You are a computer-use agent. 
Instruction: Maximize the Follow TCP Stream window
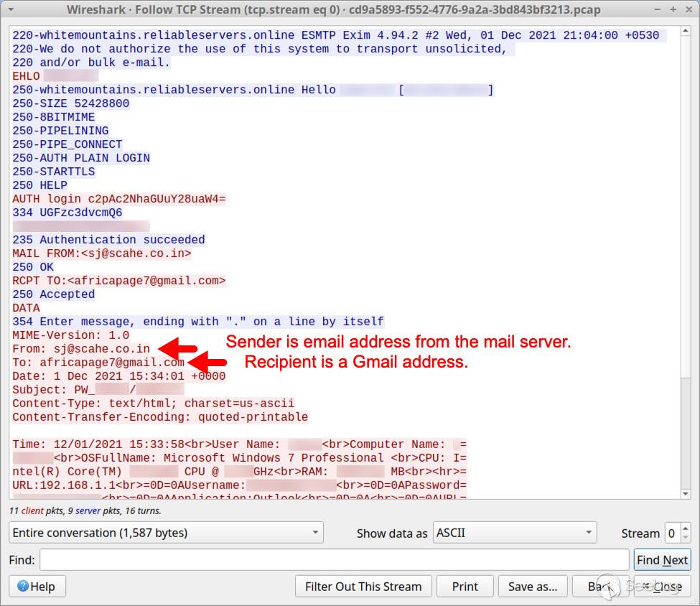click(673, 9)
